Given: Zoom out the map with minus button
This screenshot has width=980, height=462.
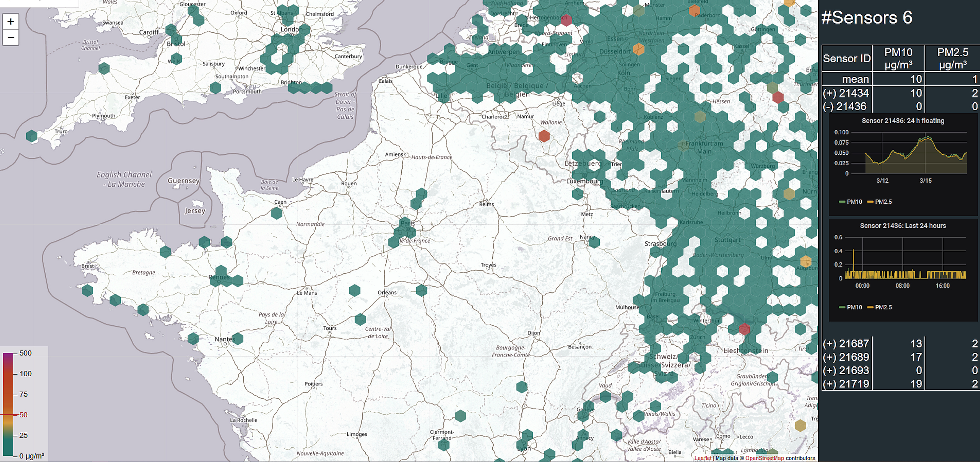Looking at the screenshot, I should click(11, 37).
